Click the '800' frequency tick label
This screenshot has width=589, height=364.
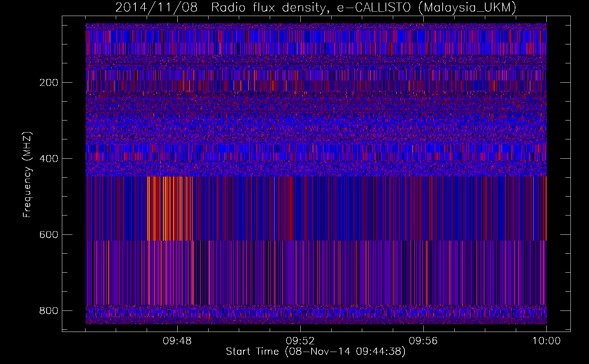pos(49,311)
